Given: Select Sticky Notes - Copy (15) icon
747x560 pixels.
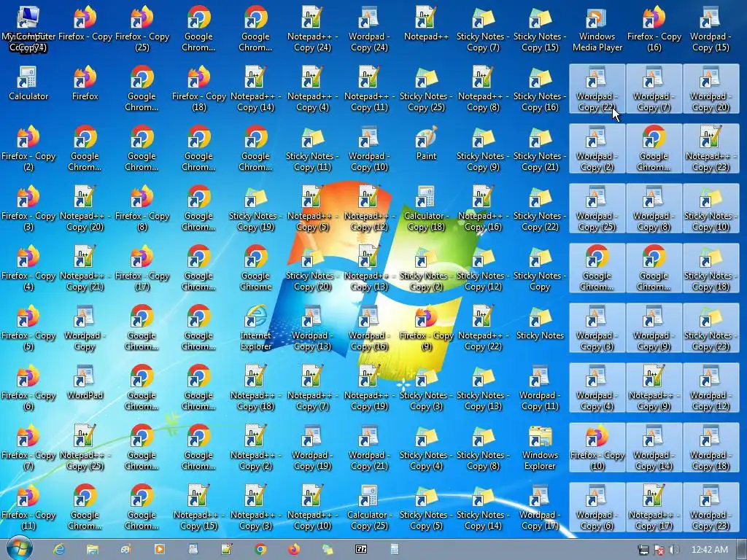Looking at the screenshot, I should pos(540,29).
